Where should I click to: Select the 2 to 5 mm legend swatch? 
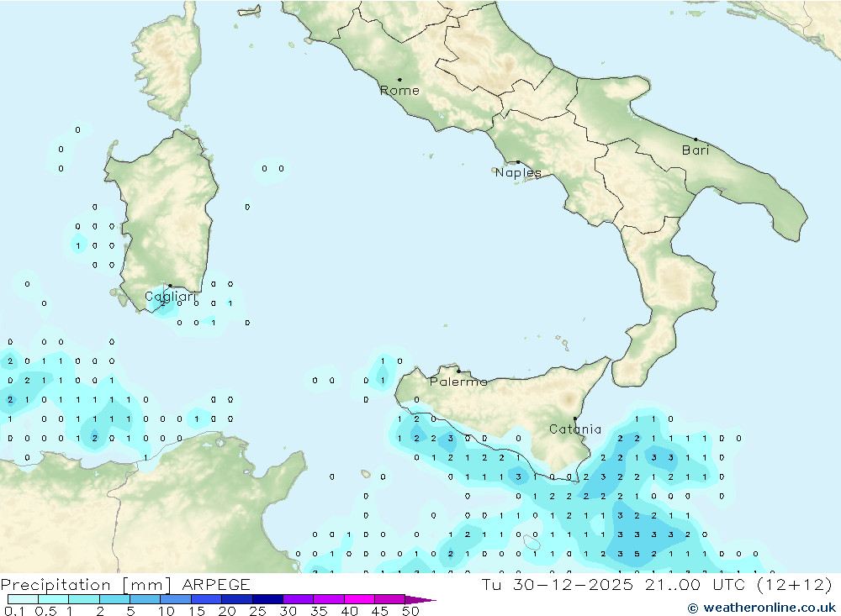(x=114, y=599)
